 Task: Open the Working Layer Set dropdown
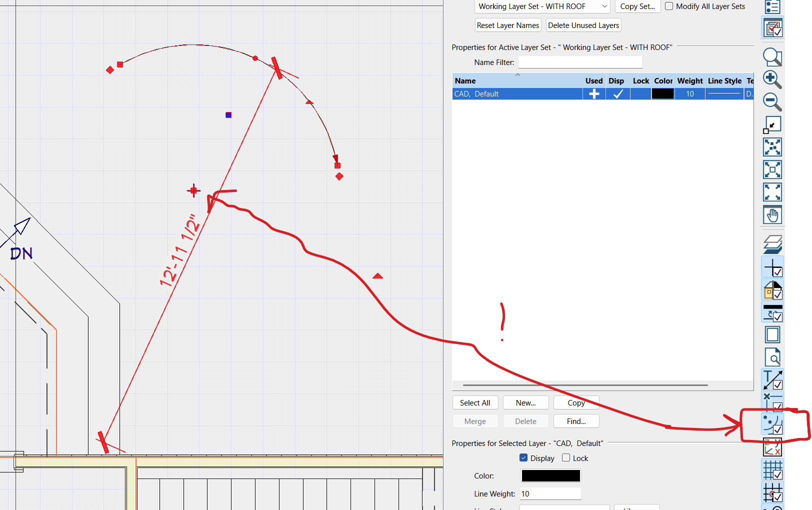542,6
